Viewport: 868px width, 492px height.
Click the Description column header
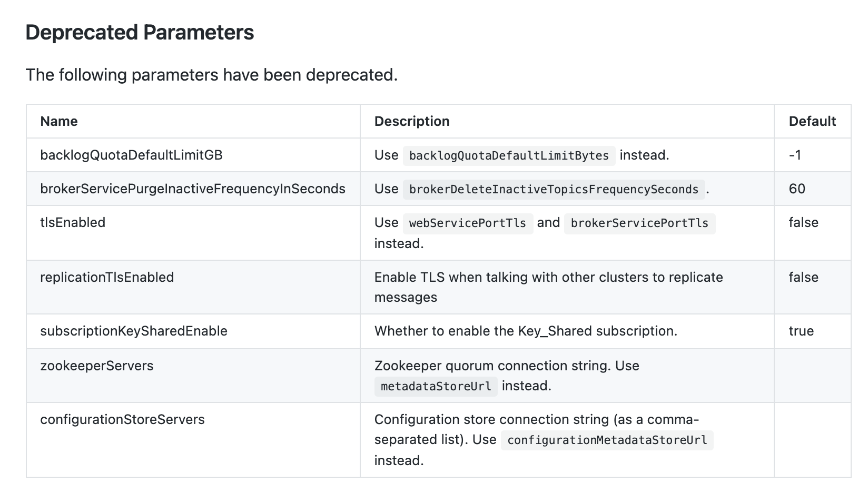412,121
